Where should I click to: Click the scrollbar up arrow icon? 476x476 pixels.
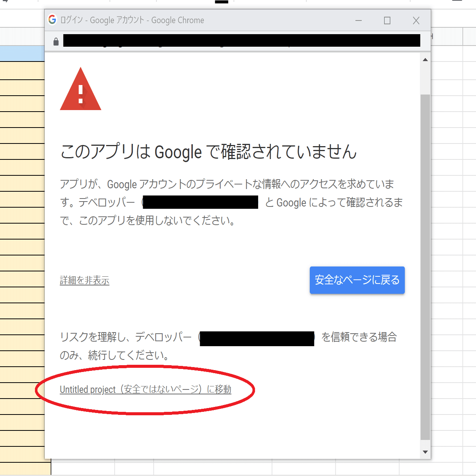click(x=425, y=59)
